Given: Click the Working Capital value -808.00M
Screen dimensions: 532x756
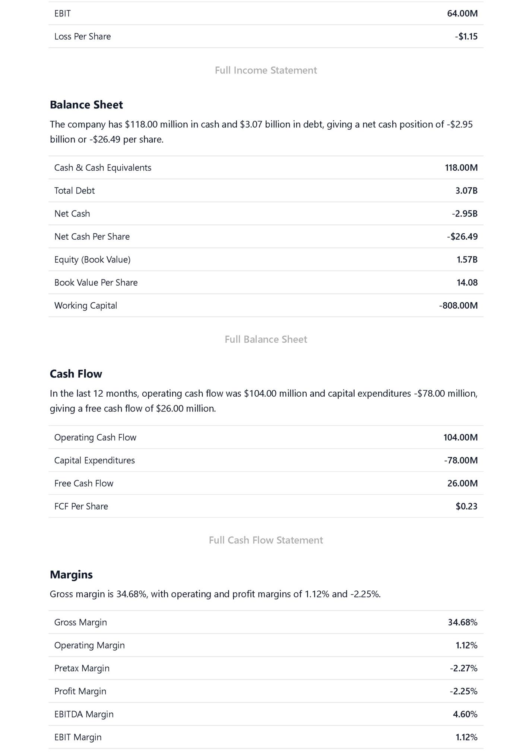Looking at the screenshot, I should (x=458, y=306).
